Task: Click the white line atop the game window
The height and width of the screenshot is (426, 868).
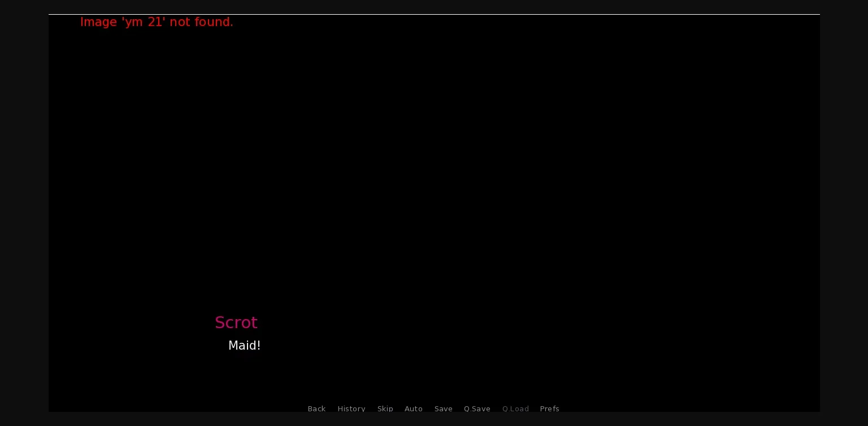Action: [x=434, y=14]
